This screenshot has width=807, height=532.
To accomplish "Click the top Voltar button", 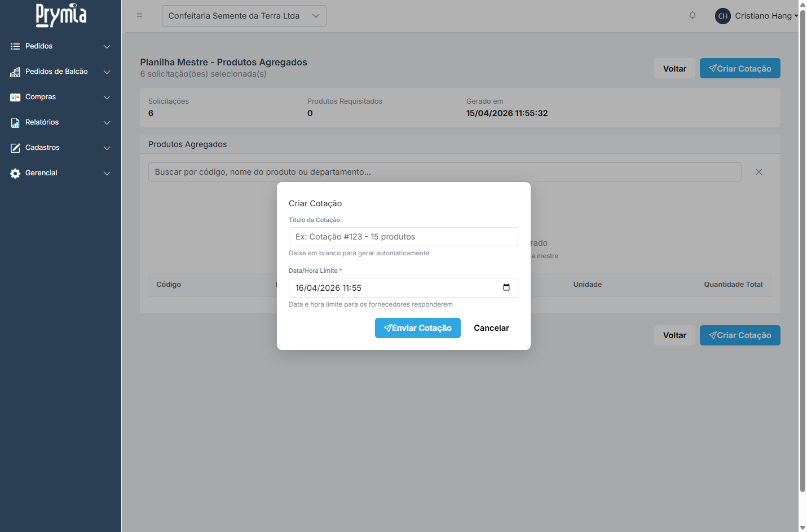I will (x=674, y=69).
